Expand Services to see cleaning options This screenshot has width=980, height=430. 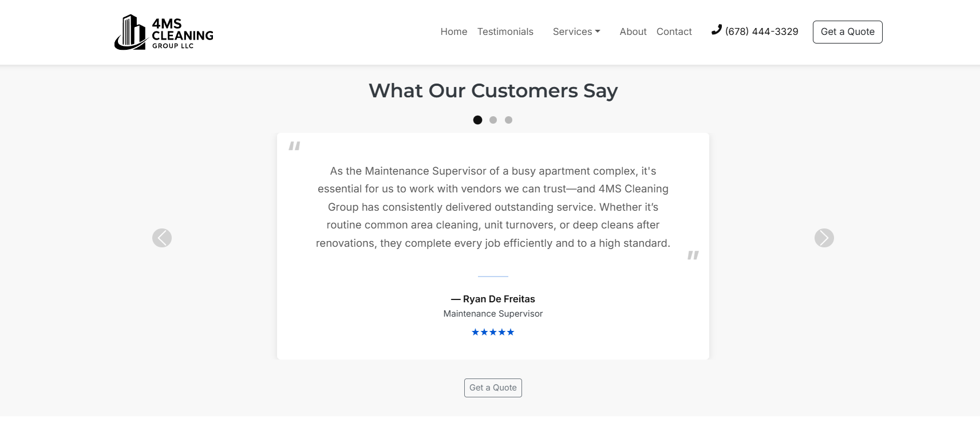click(x=576, y=31)
